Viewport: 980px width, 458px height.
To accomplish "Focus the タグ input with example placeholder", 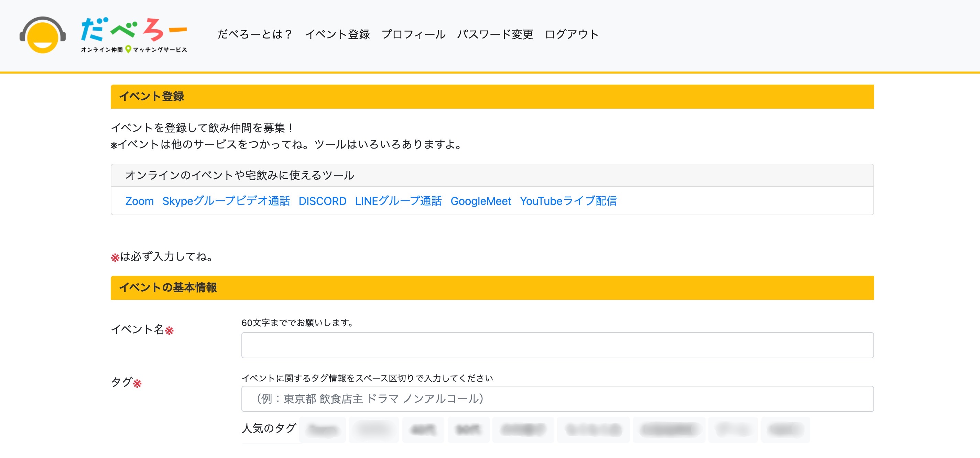I will [x=557, y=399].
